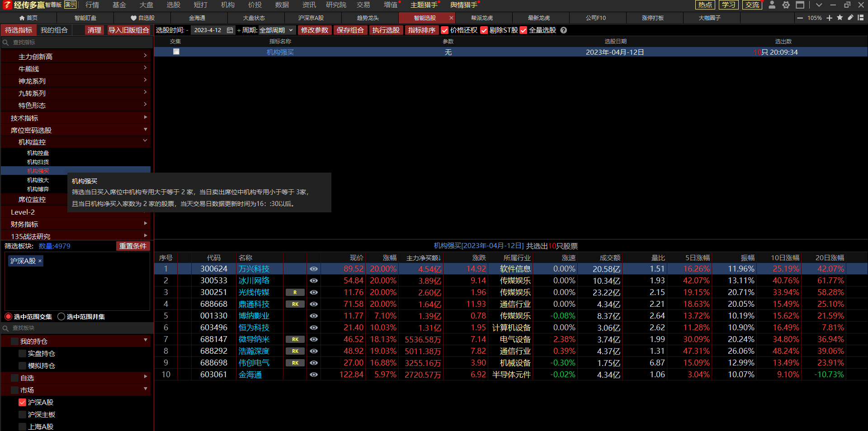Collapse the 机构监控 group
Image resolution: width=868 pixels, height=431 pixels.
pyautogui.click(x=145, y=141)
